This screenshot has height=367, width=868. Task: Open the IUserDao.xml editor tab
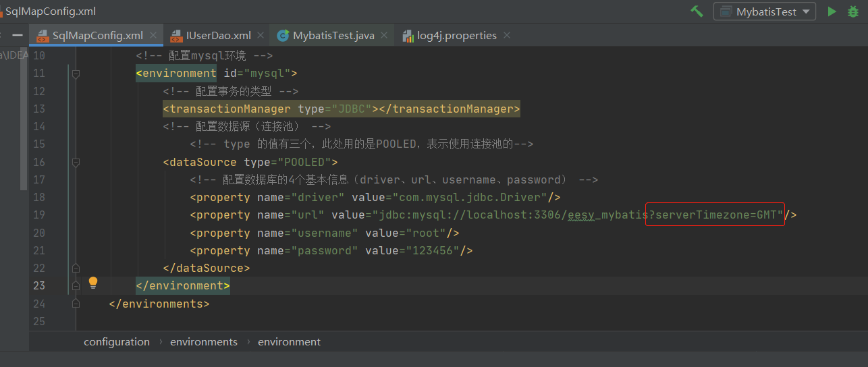point(219,35)
